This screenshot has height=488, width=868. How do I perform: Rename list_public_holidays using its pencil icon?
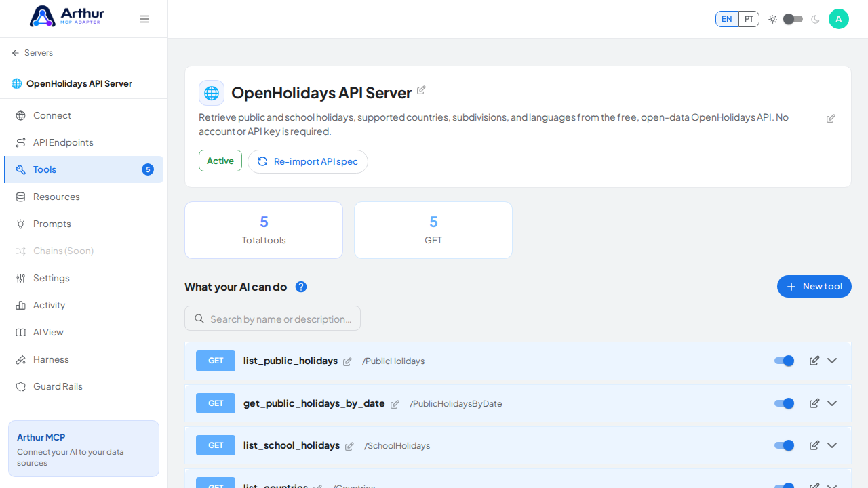(x=347, y=362)
